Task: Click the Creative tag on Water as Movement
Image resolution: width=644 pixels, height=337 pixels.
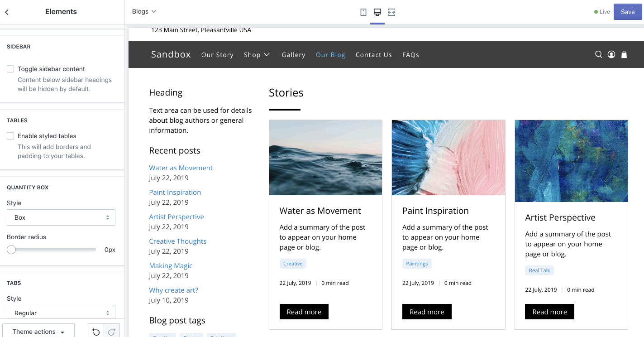Action: [293, 263]
